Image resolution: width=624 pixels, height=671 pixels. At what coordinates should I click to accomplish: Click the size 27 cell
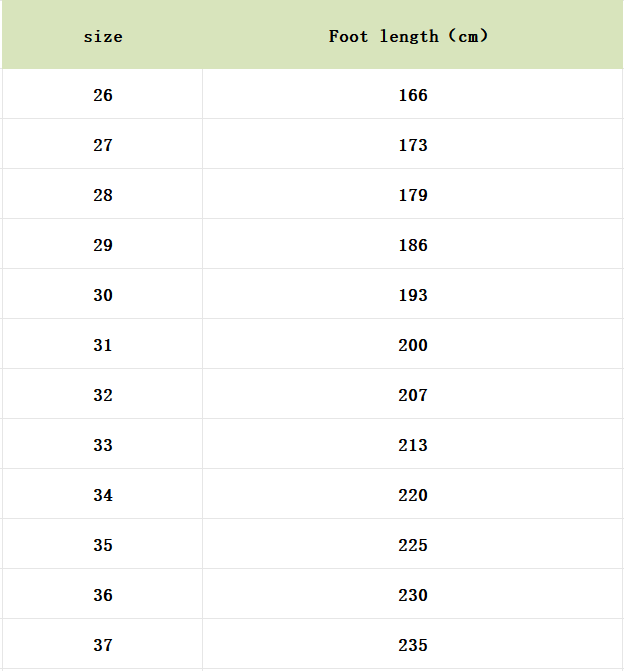click(x=103, y=145)
